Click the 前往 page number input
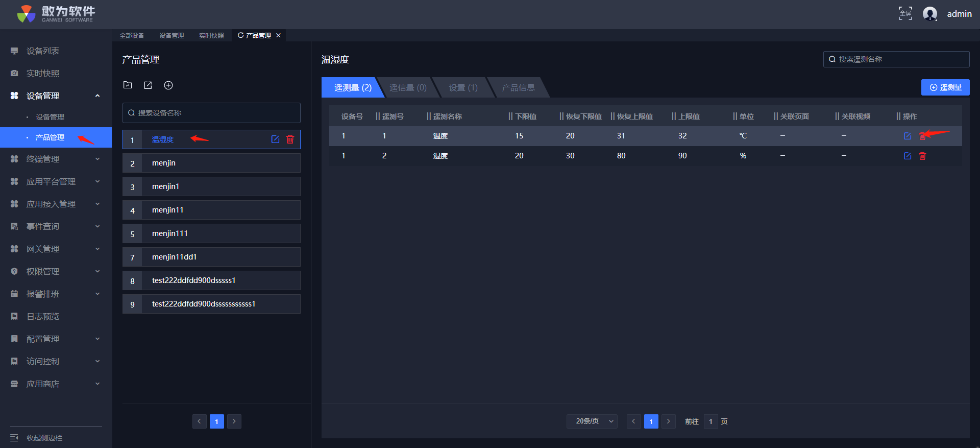This screenshot has width=980, height=448. pyautogui.click(x=710, y=421)
